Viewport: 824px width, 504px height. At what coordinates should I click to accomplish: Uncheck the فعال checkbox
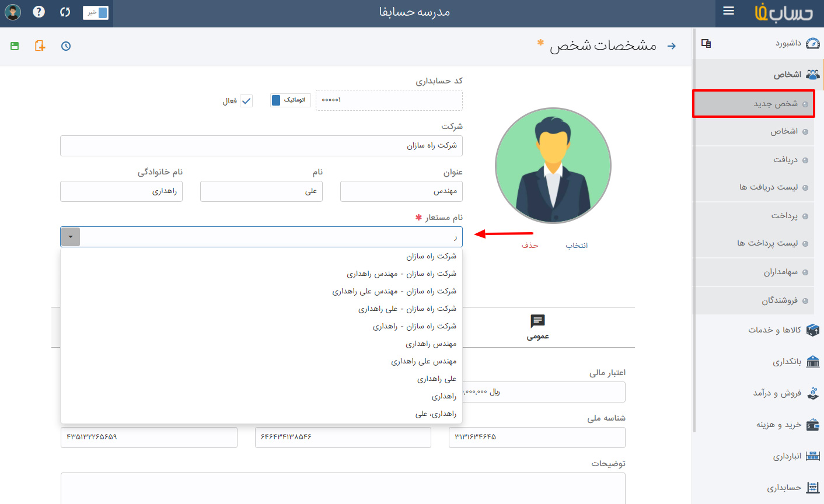[x=246, y=101]
